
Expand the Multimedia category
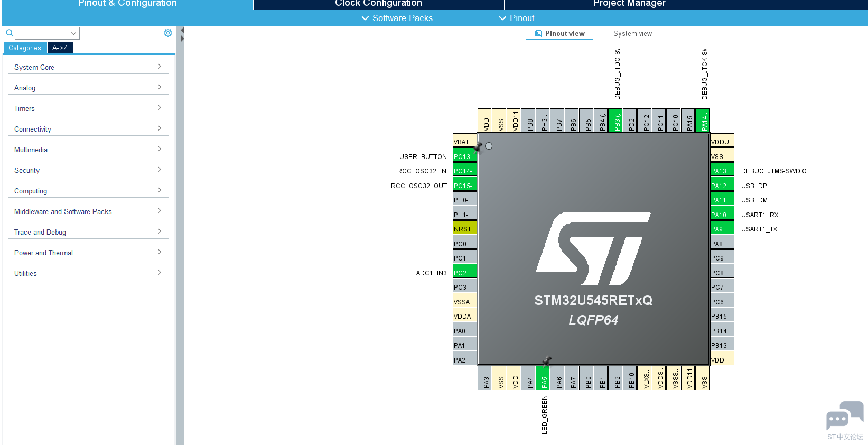click(88, 150)
